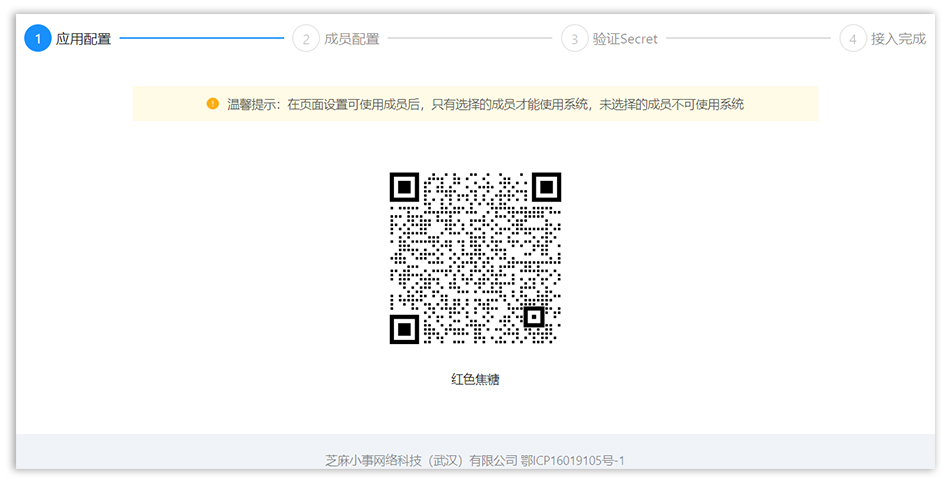Go to the 接入完成 step label
The image size is (950, 482).
[899, 39]
